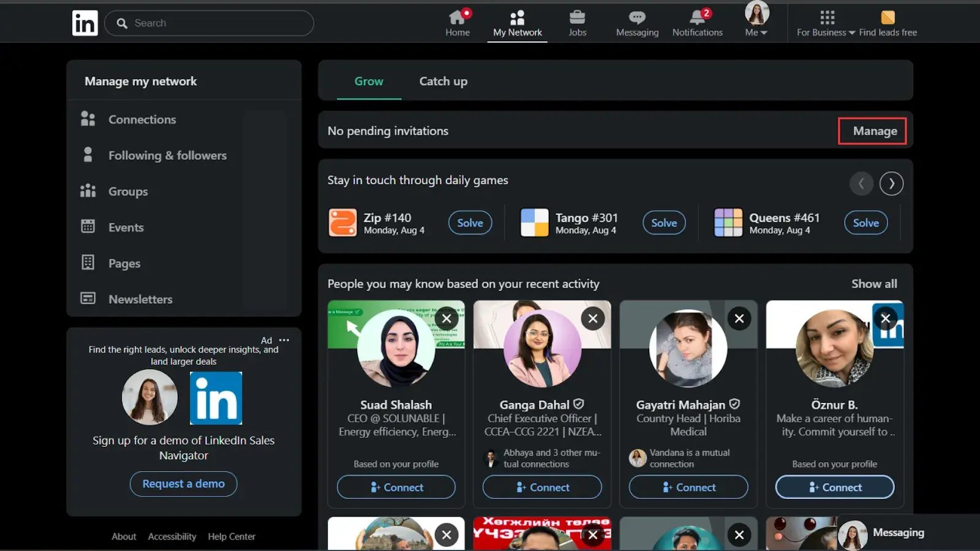Open Notifications bell icon

(697, 18)
